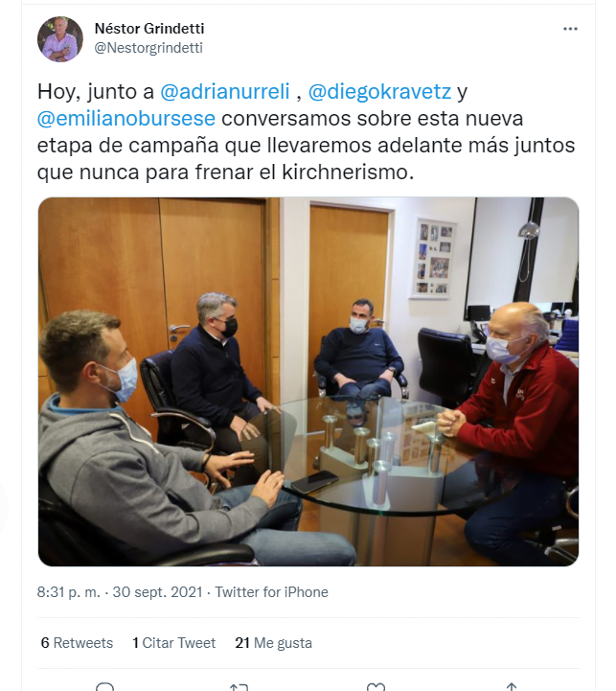Click the retweet arrows icon
The image size is (616, 691).
239,686
